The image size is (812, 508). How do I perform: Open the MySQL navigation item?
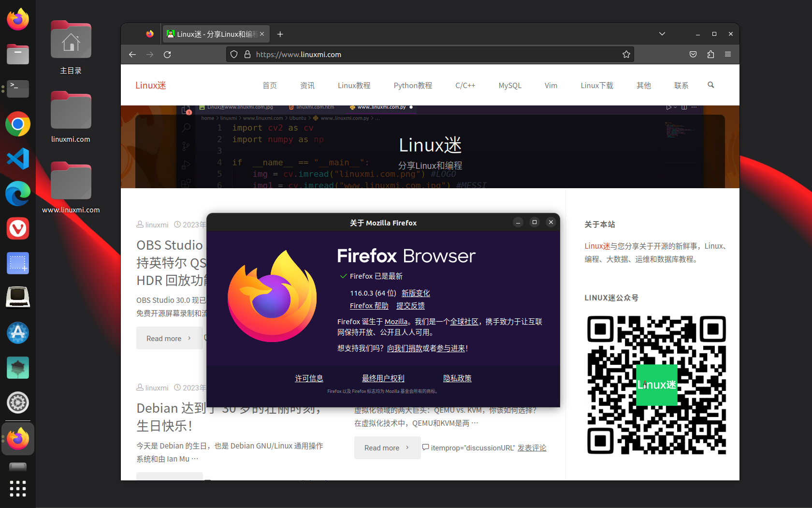click(x=510, y=86)
